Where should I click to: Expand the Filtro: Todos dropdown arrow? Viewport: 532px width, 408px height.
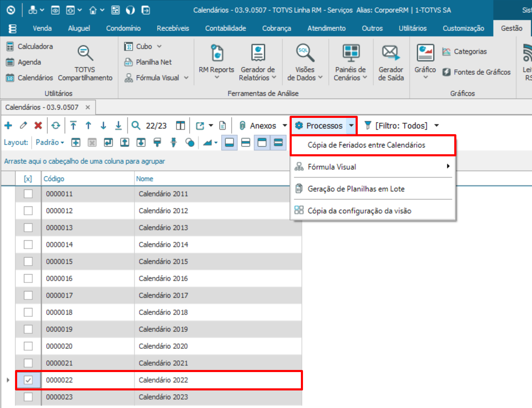coord(437,125)
